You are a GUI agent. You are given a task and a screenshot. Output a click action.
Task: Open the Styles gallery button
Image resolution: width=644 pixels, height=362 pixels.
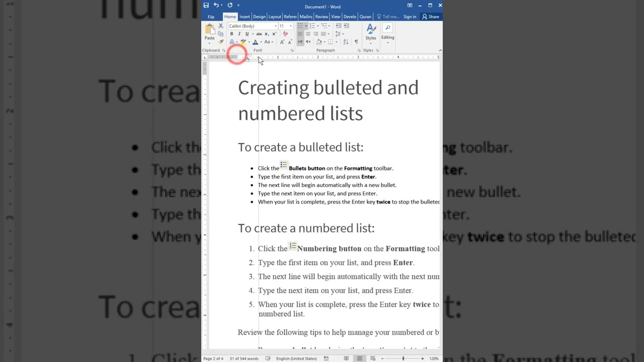(371, 33)
